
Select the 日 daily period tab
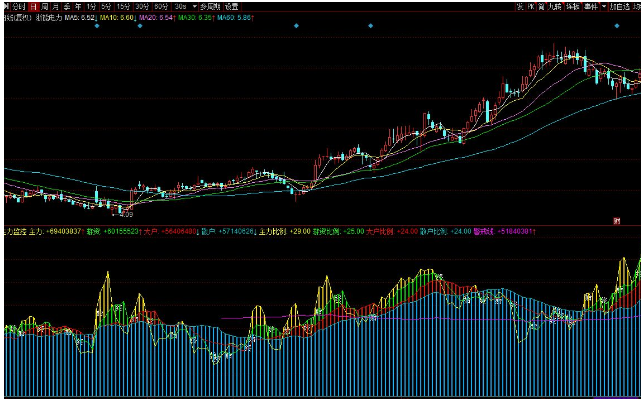pyautogui.click(x=33, y=7)
